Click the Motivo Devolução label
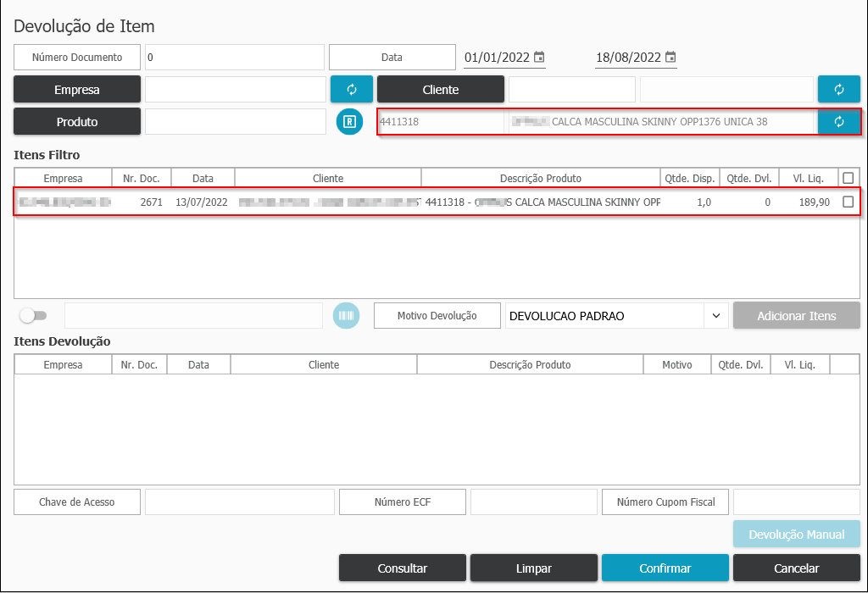This screenshot has width=868, height=593. pos(437,315)
